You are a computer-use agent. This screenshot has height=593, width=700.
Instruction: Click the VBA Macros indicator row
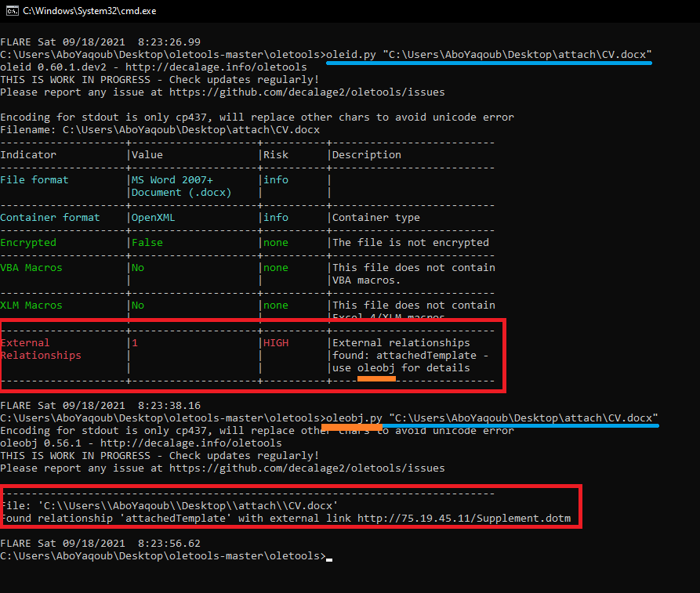pos(31,267)
